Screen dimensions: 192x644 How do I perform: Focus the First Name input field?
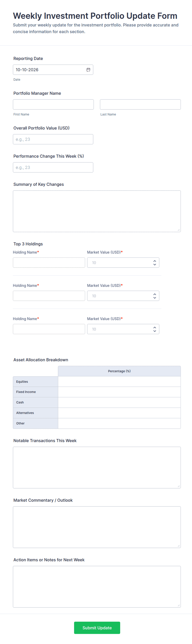53,105
